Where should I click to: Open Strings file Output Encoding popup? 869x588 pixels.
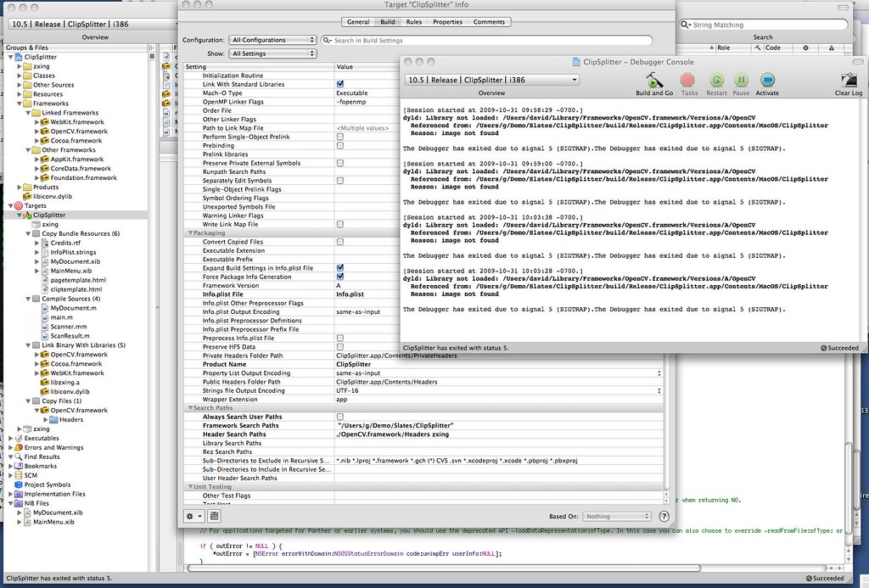(x=659, y=390)
